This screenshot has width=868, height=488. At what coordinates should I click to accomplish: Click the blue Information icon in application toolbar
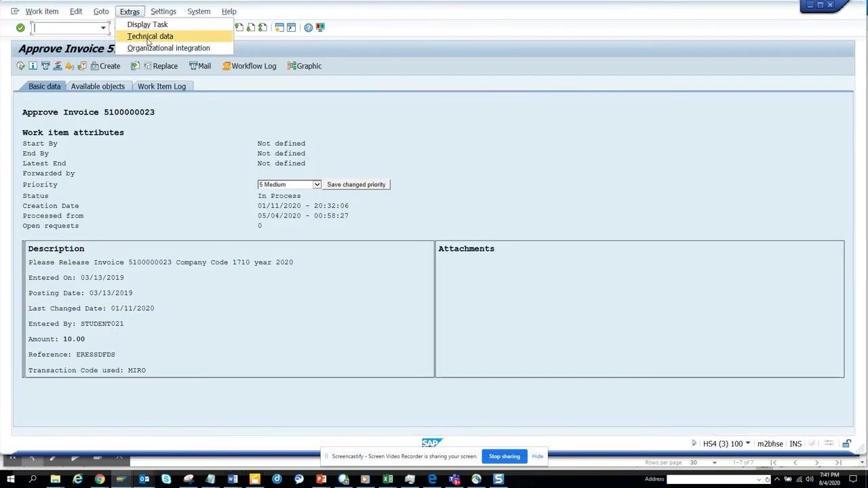click(x=33, y=66)
